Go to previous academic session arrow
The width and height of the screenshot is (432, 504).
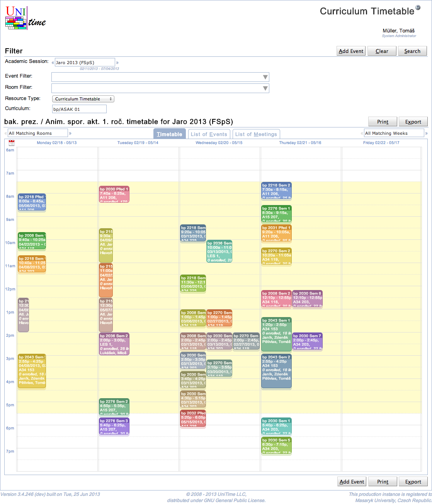(x=53, y=63)
